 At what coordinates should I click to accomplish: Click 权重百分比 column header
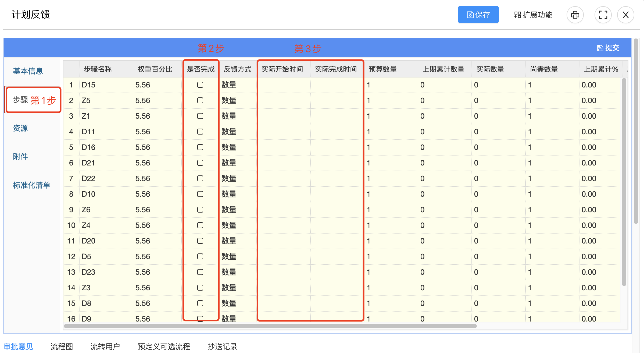(157, 69)
